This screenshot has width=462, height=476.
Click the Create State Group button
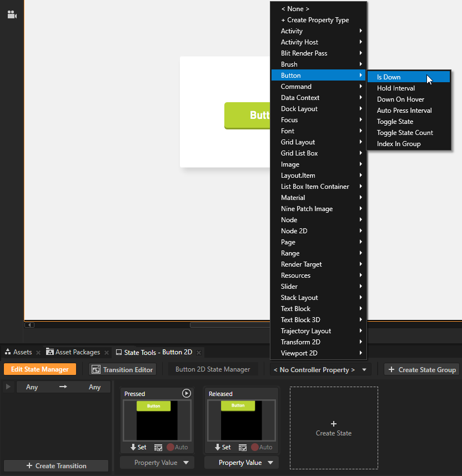421,369
